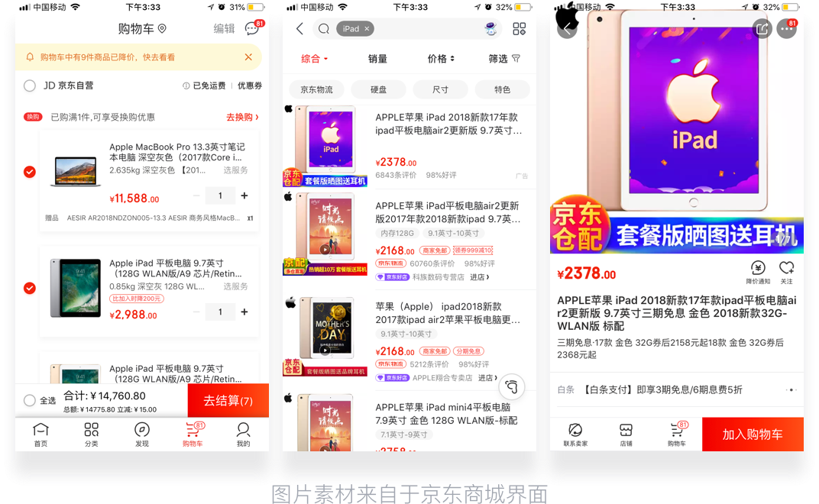Open 硬盘 filter chip
This screenshot has width=819, height=504.
(379, 89)
